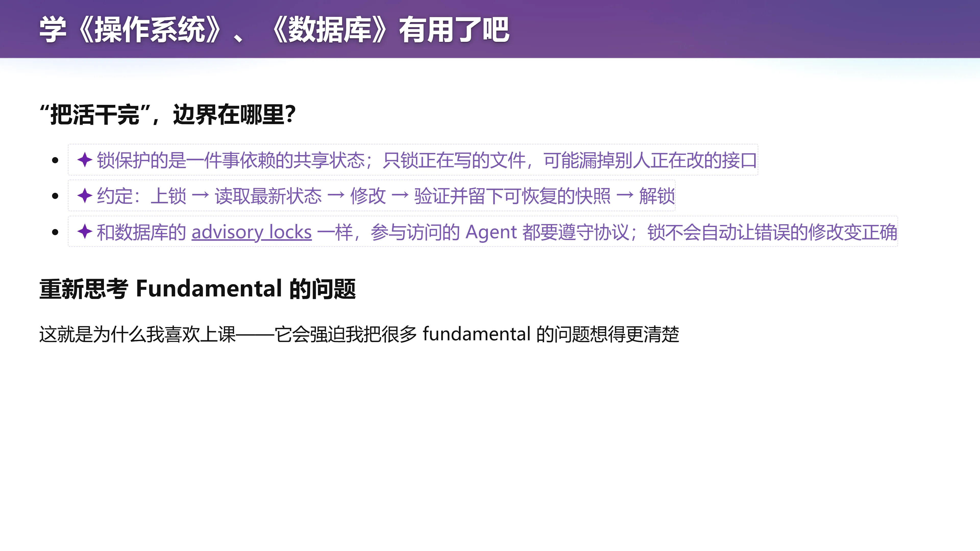The image size is (980, 551).
Task: Select bullet text 约定：上锁 → 读取最新状态
Action: 209,196
